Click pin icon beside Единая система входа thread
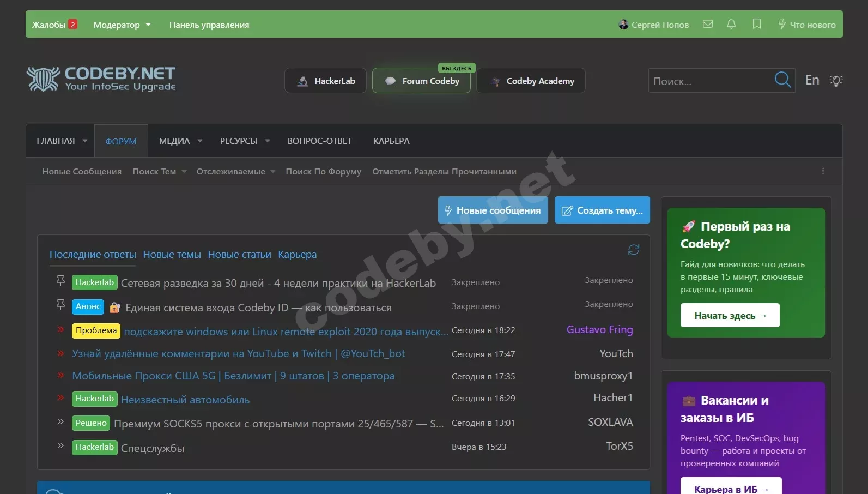 (x=60, y=304)
